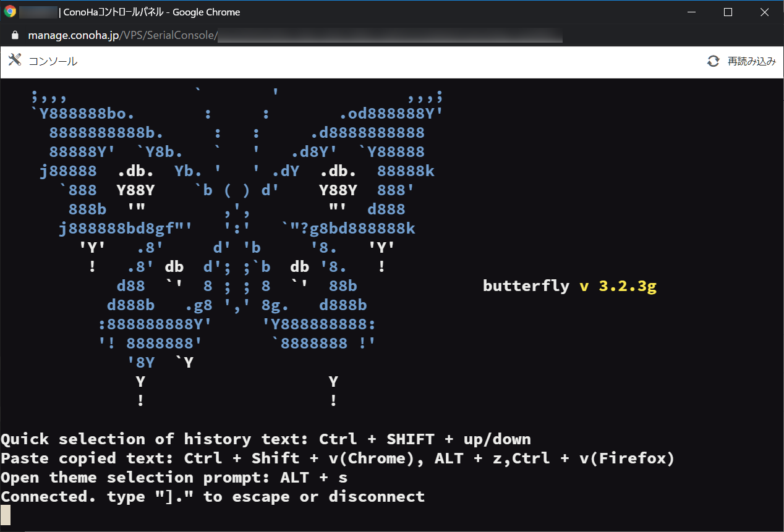Click the reload arrows icon

pyautogui.click(x=714, y=61)
